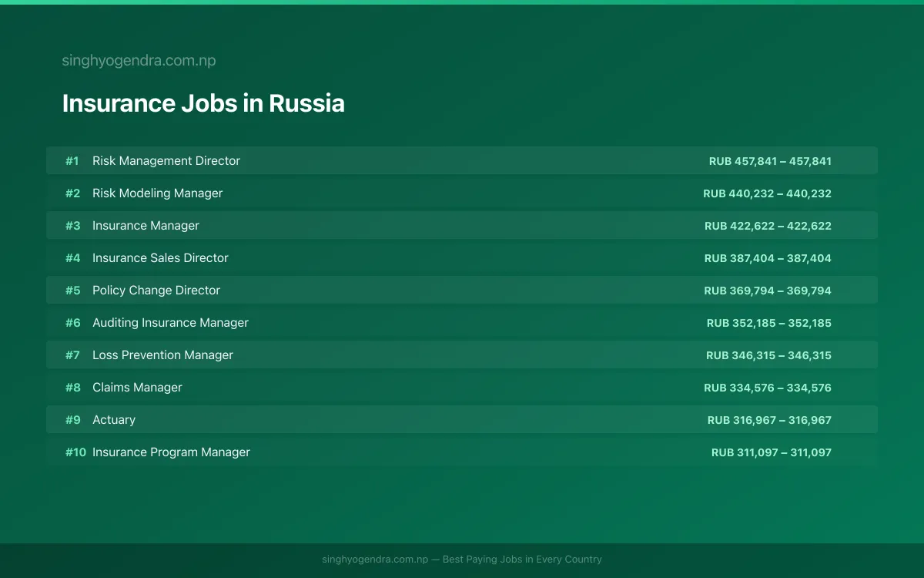
Task: Click the salary RUB 440,232 – 440,232
Action: (x=767, y=193)
